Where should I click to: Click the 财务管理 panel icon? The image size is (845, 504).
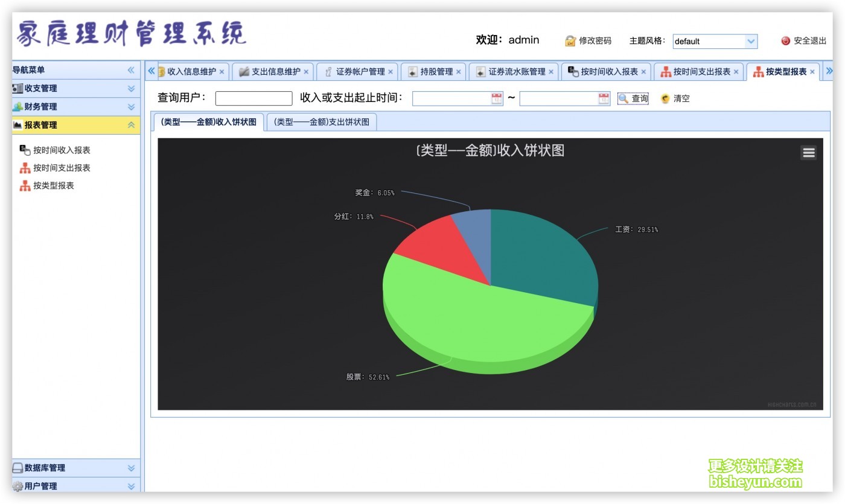click(x=18, y=107)
